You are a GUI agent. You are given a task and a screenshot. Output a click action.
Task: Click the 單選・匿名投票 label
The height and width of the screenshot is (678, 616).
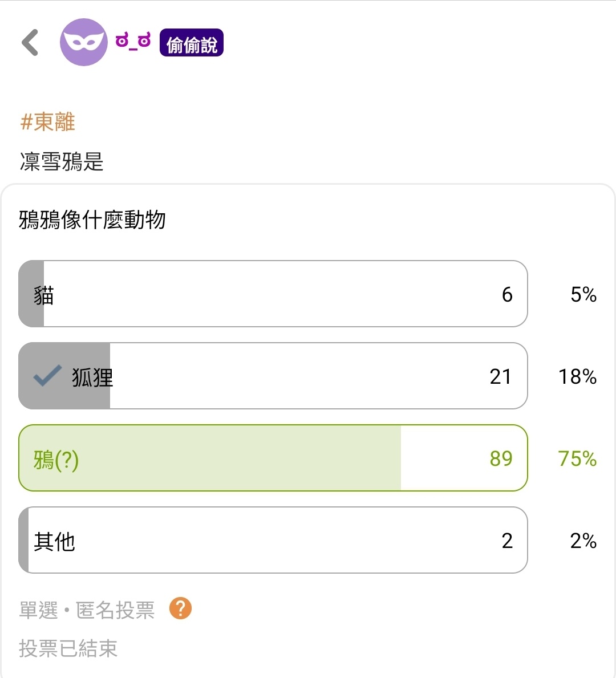[87, 610]
